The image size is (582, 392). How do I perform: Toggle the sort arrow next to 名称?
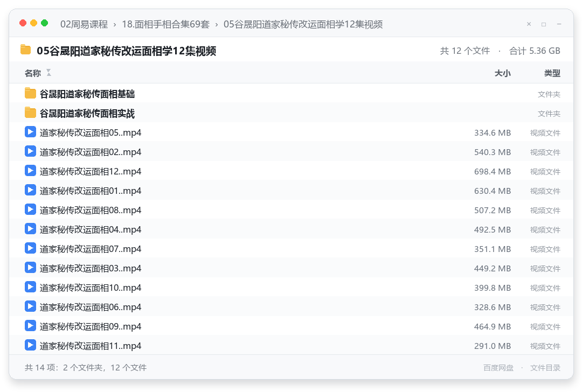point(48,73)
